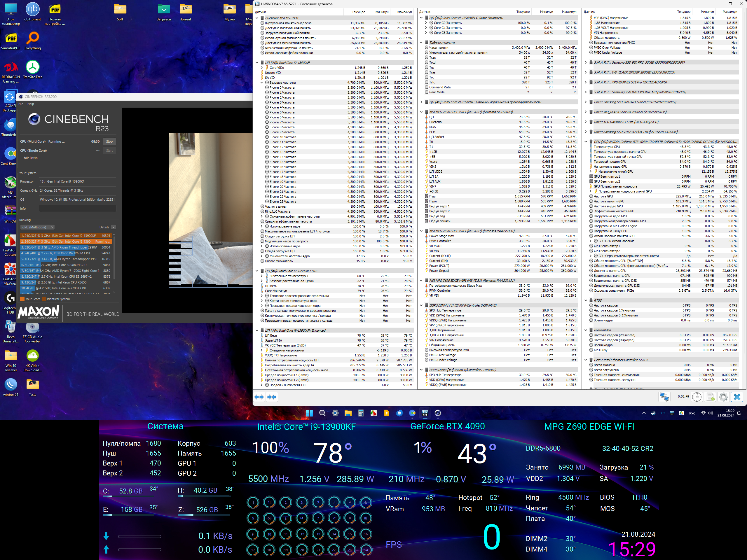Open Cinebench Help menu
The image size is (747, 560).
(x=31, y=104)
